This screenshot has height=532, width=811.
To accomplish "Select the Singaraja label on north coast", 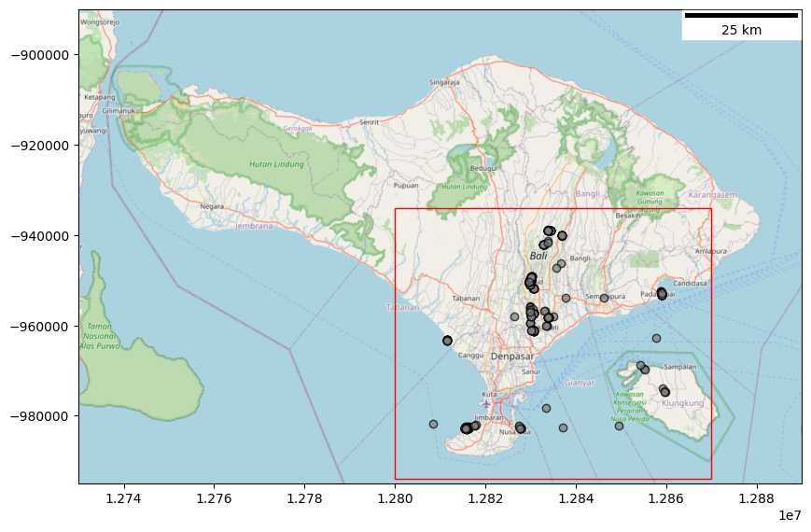I will (444, 82).
